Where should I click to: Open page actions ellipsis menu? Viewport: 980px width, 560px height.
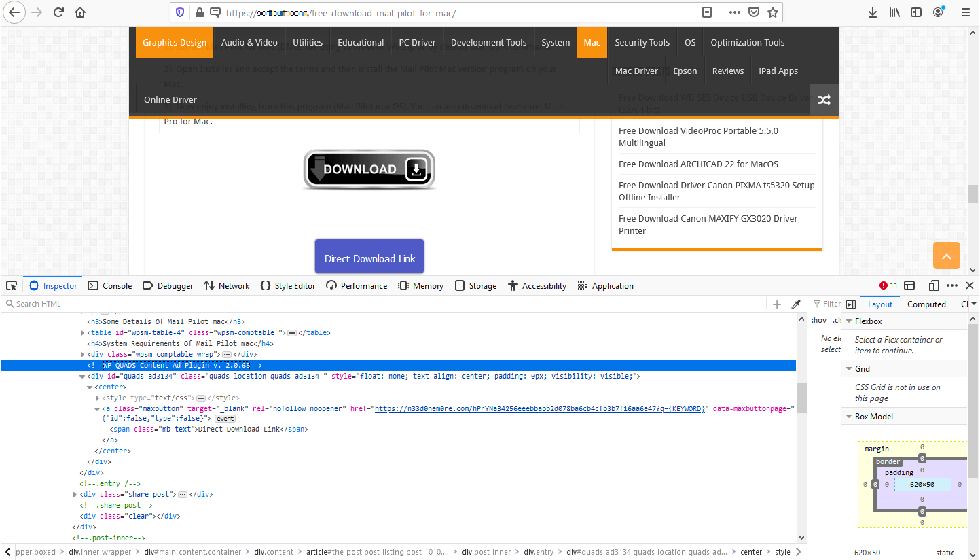click(x=735, y=12)
